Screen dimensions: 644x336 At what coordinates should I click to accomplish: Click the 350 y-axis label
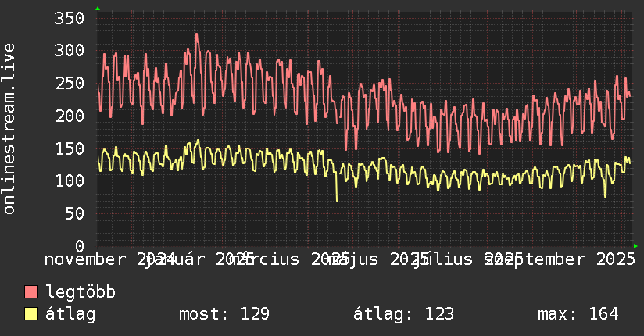point(70,18)
